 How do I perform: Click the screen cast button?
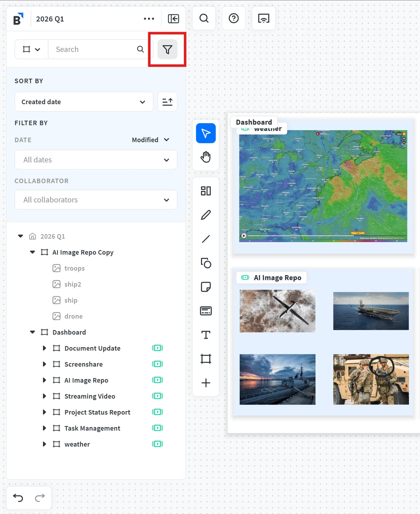(x=264, y=18)
